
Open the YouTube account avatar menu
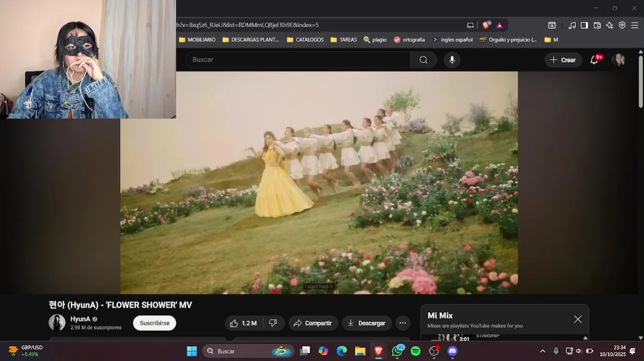(x=619, y=60)
